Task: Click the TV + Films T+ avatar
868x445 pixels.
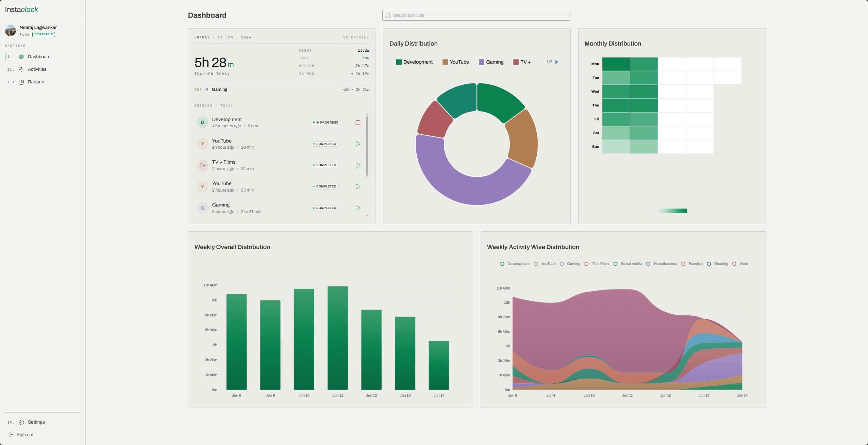Action: (202, 165)
